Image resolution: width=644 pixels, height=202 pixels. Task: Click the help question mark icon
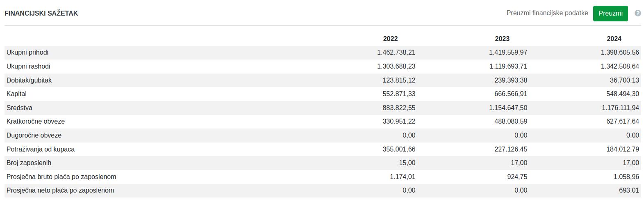[x=637, y=13]
